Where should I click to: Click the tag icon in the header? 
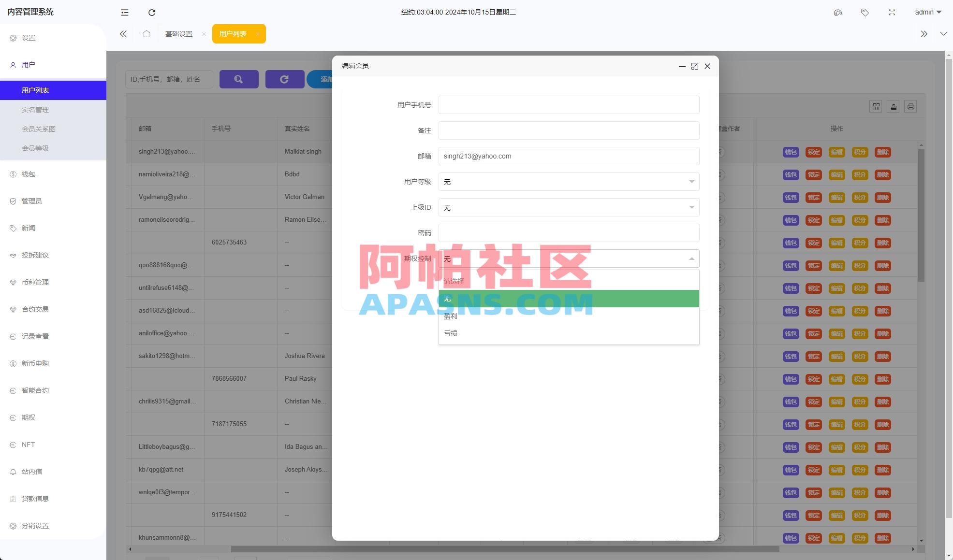(x=865, y=12)
